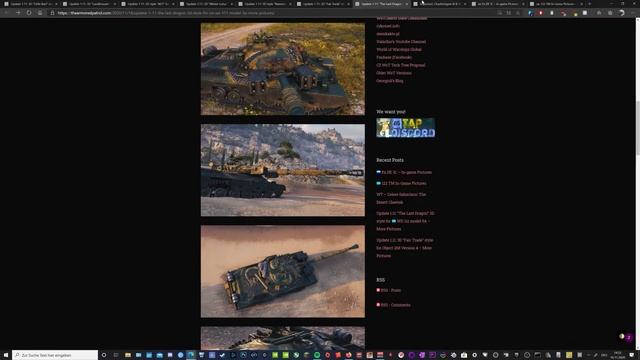Viewport: 640px width, 360px height.
Task: Open the Fochate (Facebook) link
Action: [x=394, y=57]
